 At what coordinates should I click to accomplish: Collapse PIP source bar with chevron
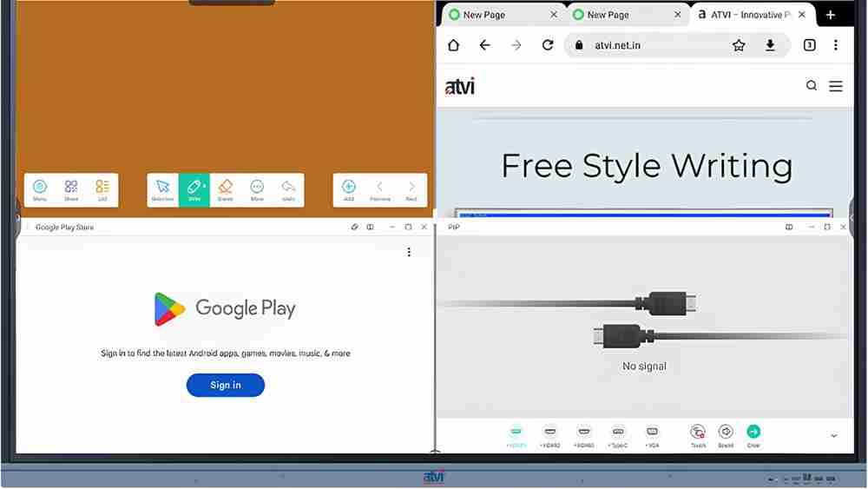pos(833,436)
